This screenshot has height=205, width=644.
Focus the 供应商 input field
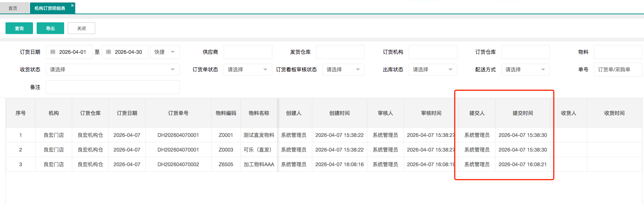tap(248, 52)
